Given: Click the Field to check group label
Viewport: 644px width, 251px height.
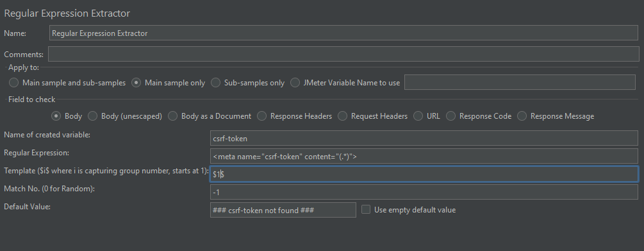Looking at the screenshot, I should coord(31,99).
